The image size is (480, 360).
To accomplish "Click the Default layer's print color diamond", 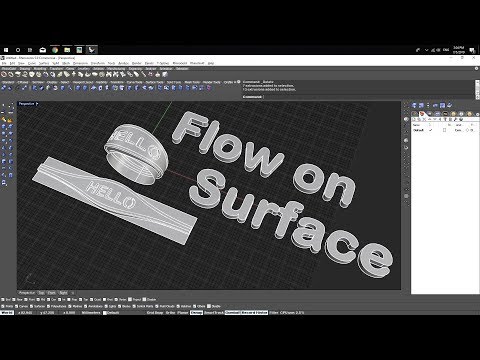I will click(467, 130).
